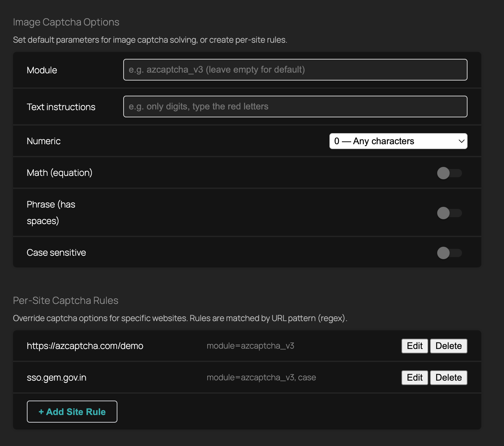Screen dimensions: 504x446
Task: Click the Text instructions label
Action: point(61,107)
